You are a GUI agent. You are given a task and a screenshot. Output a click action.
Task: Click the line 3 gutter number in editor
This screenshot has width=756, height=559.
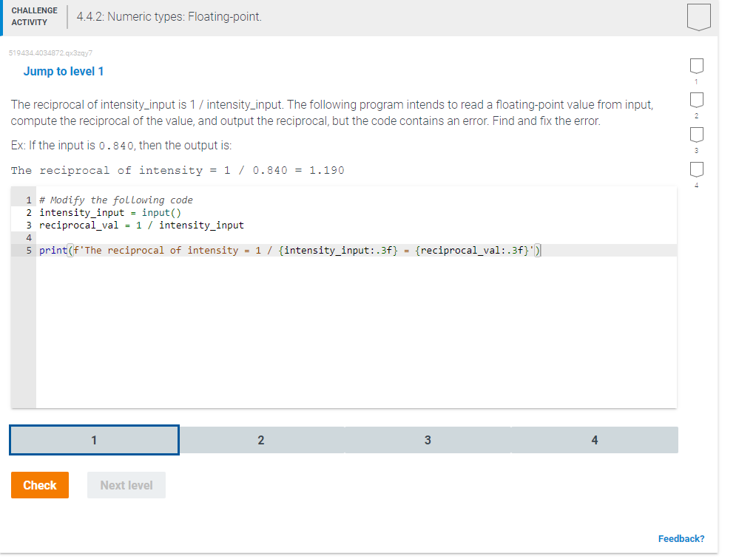coord(28,225)
